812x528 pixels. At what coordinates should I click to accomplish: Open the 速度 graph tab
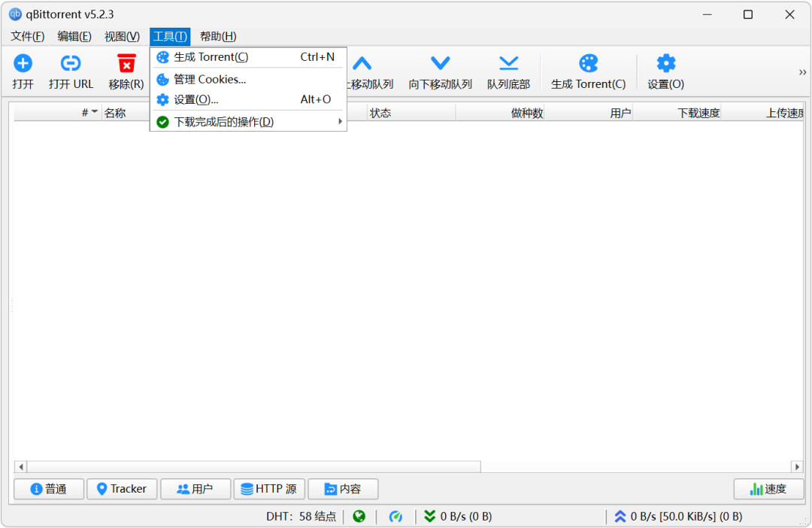click(x=768, y=489)
